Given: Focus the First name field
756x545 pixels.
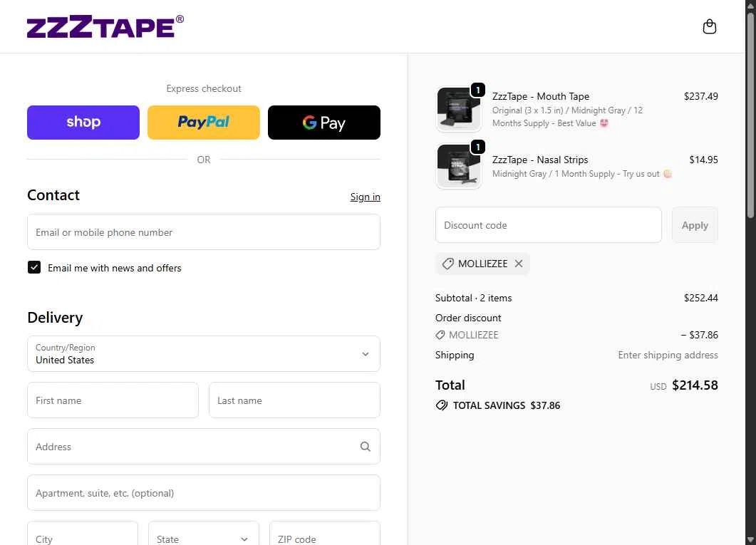Looking at the screenshot, I should click(113, 400).
